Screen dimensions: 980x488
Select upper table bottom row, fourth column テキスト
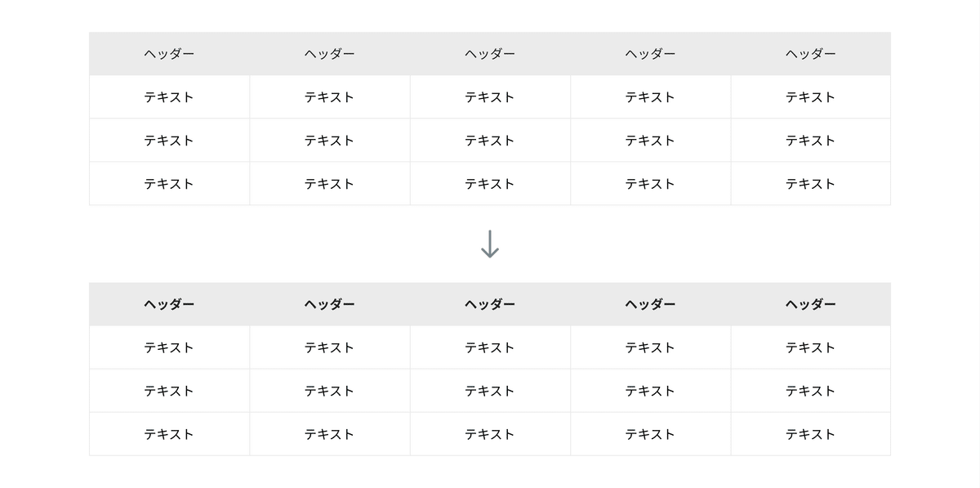click(651, 184)
